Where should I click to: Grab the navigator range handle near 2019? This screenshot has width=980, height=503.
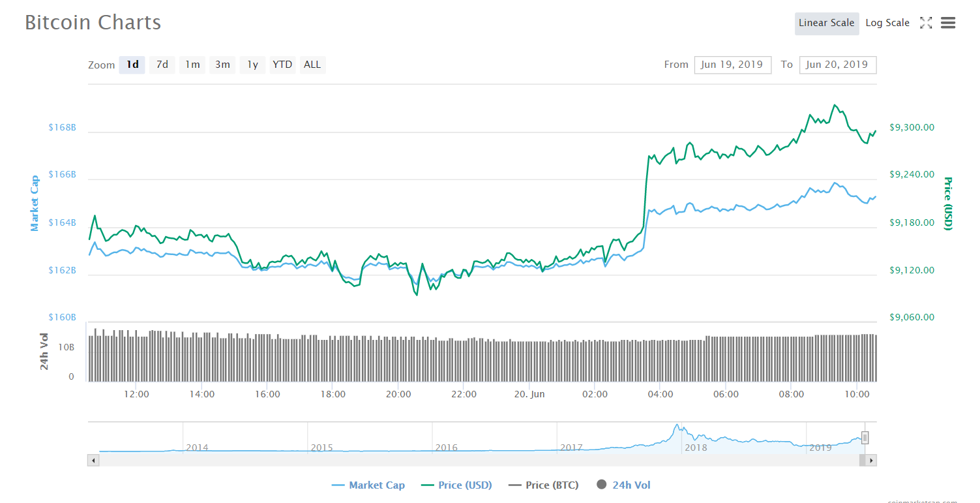pos(865,438)
